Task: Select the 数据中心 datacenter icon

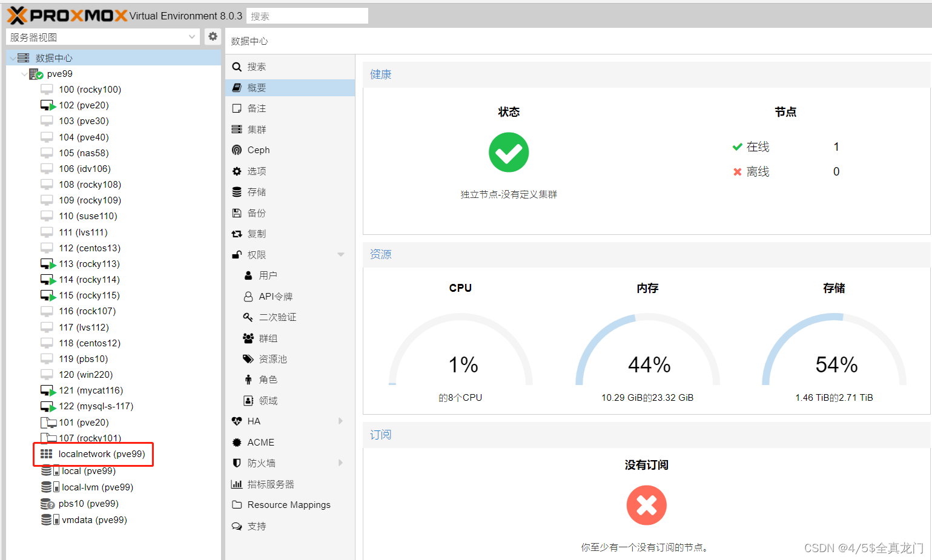Action: point(23,58)
